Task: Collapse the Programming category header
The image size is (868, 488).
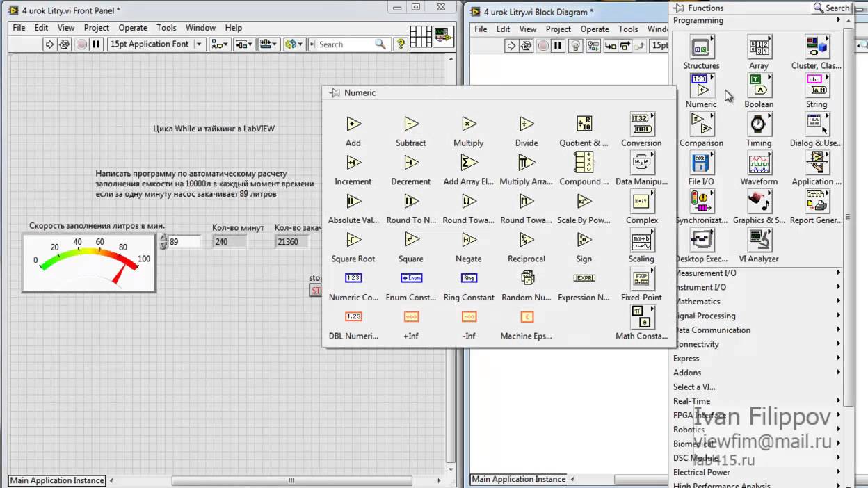Action: pos(758,21)
